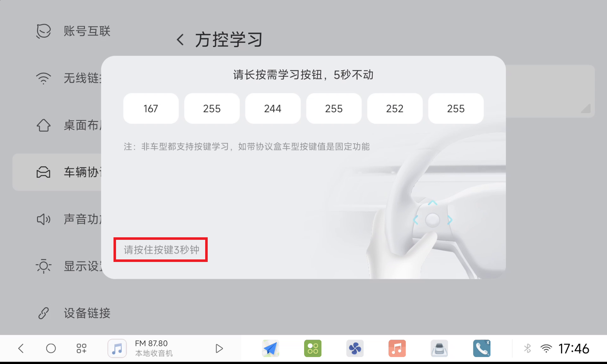Open the navigation paper-plane app
This screenshot has height=364, width=607.
pyautogui.click(x=271, y=349)
